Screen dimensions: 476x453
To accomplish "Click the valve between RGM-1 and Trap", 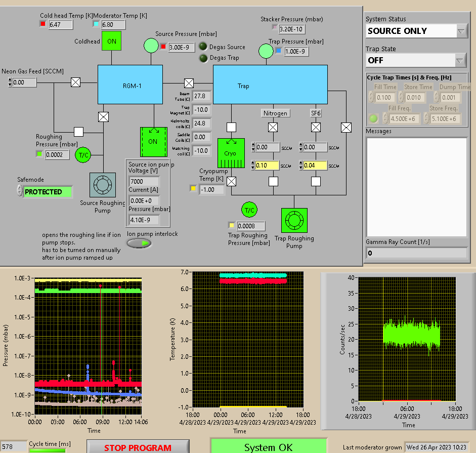I will pos(189,83).
